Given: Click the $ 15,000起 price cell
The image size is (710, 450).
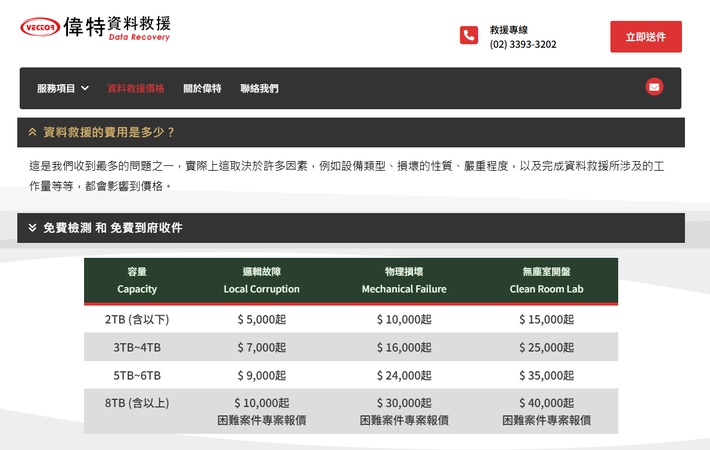Looking at the screenshot, I should click(547, 319).
